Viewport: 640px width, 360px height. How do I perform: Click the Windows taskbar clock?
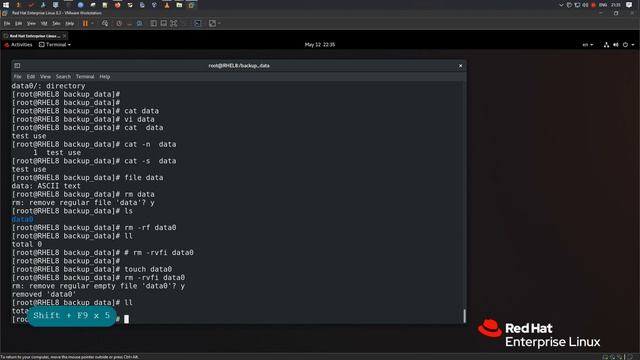click(616, 5)
